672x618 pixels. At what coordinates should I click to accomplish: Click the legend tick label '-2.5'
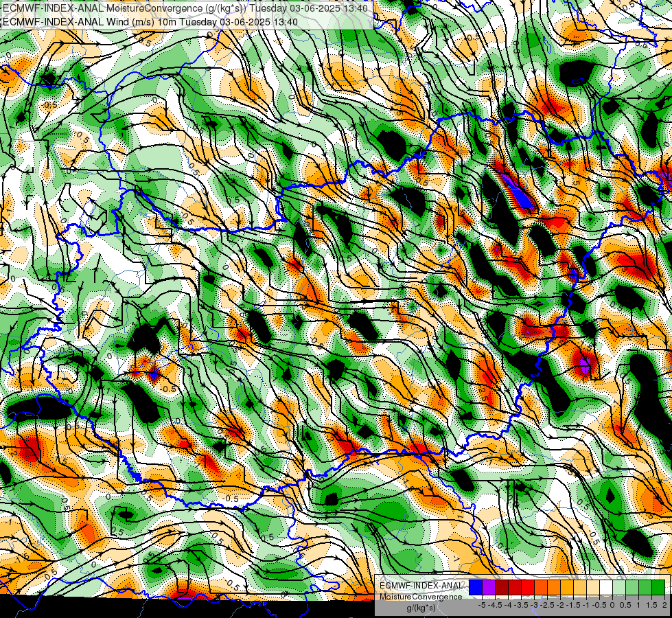point(547,605)
